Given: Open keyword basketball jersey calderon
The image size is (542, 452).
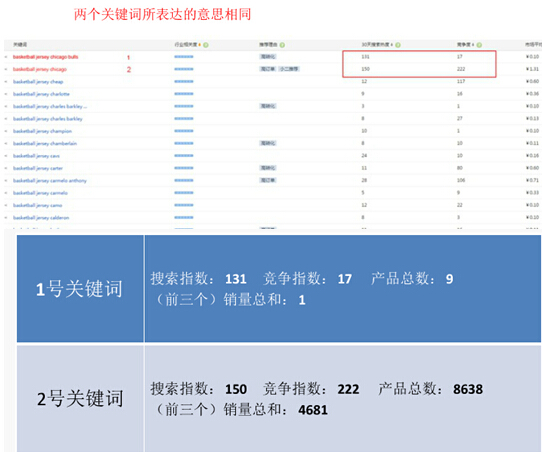Looking at the screenshot, I should [x=41, y=218].
